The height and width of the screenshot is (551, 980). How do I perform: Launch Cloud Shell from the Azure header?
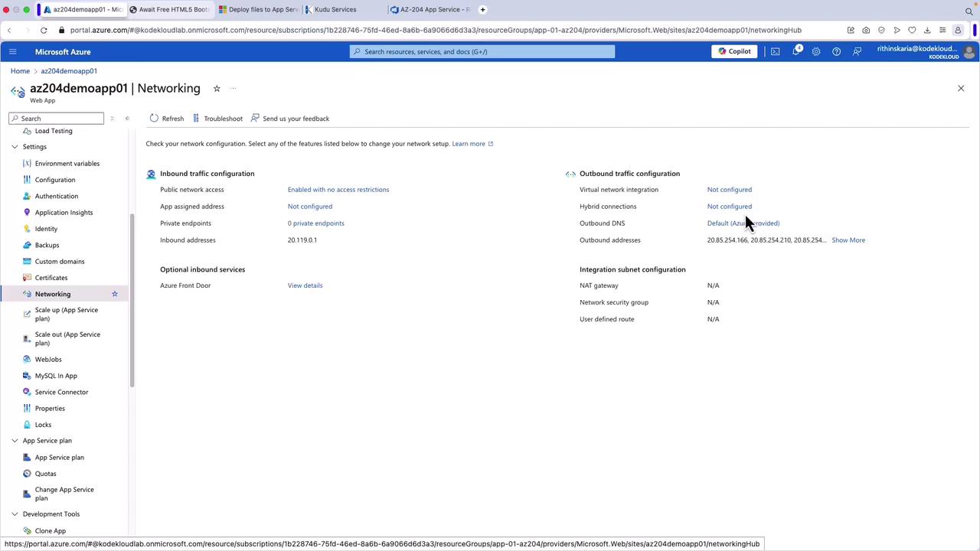pos(776,51)
